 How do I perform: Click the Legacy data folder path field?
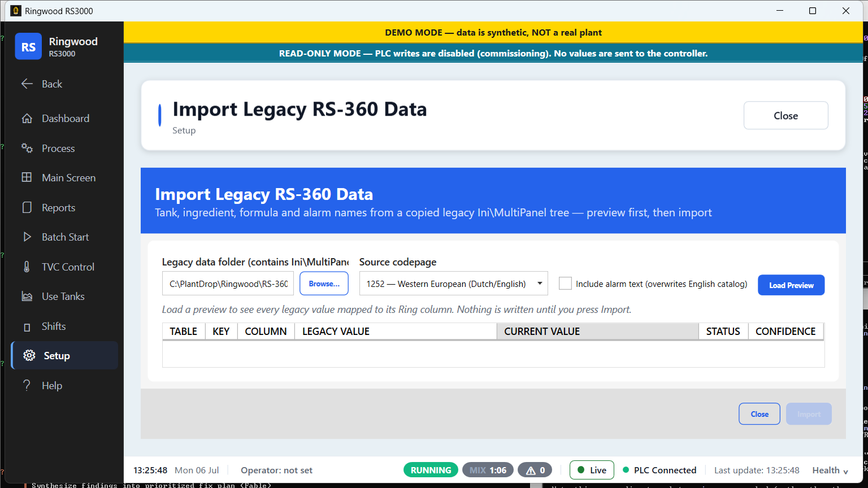pyautogui.click(x=228, y=284)
